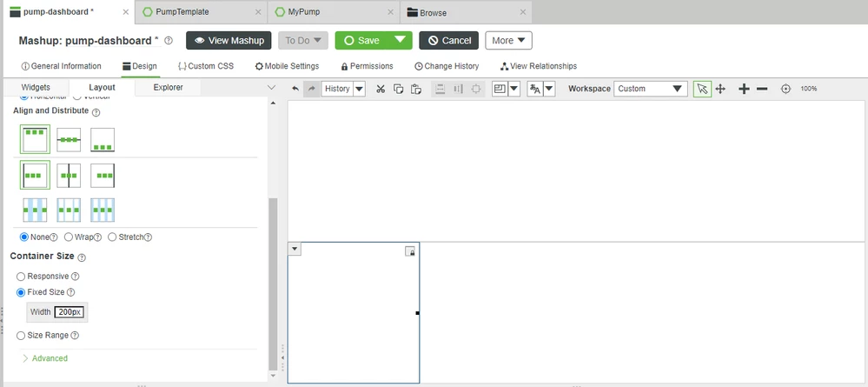Viewport: 868px width, 387px height.
Task: Switch to the Browse tab
Action: coord(433,12)
